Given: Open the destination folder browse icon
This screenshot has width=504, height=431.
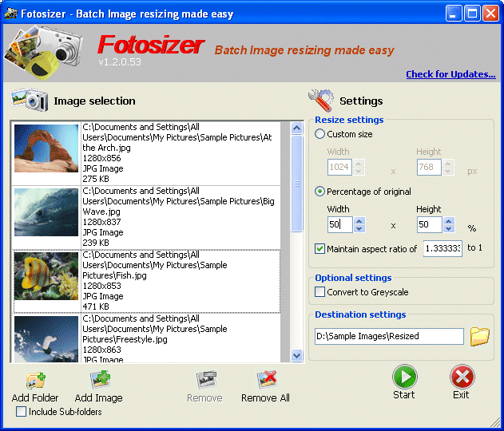Looking at the screenshot, I should (479, 336).
